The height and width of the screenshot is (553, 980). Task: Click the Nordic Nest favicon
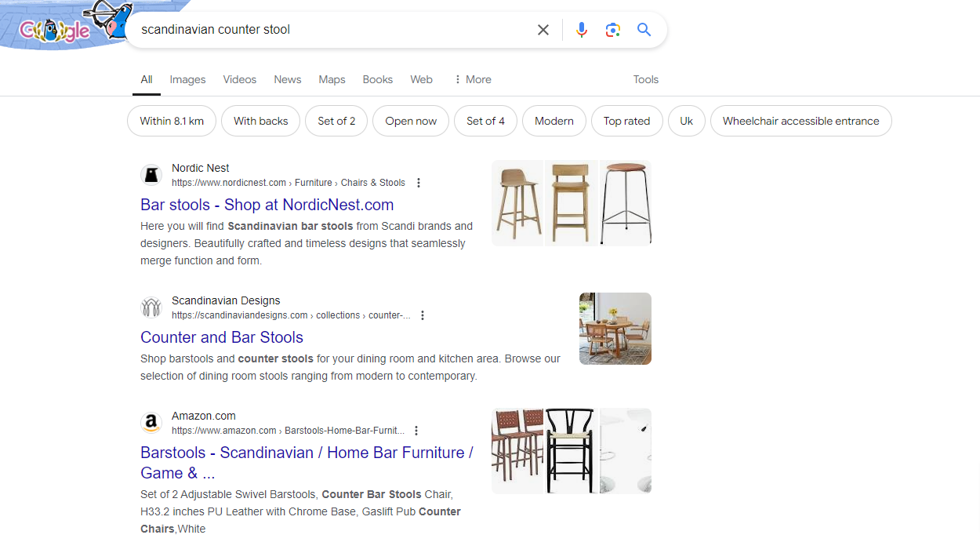tap(151, 175)
